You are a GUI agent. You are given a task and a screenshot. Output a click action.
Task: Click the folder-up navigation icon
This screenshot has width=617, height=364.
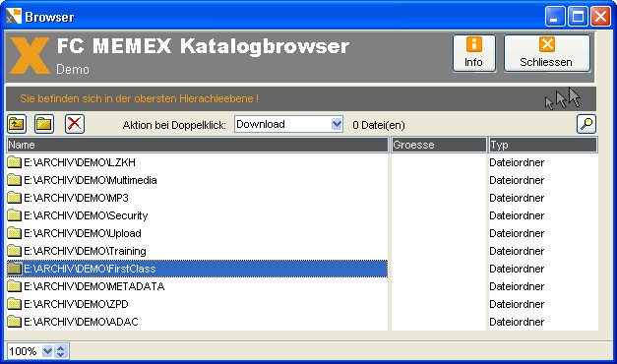tap(17, 124)
